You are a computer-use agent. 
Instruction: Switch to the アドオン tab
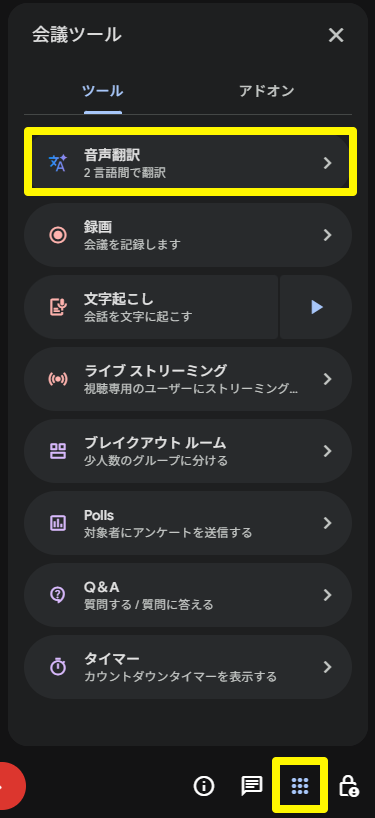tap(267, 91)
